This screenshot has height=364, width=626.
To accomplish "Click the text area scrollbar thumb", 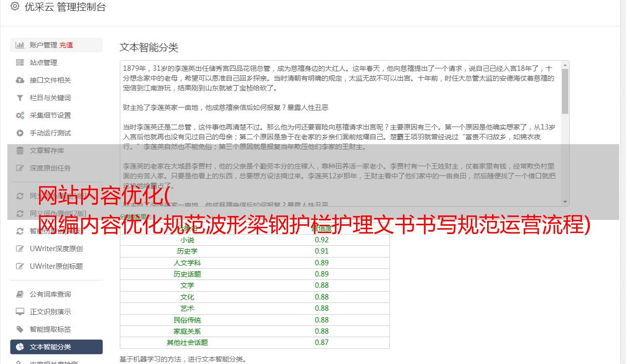I will click(x=565, y=91).
